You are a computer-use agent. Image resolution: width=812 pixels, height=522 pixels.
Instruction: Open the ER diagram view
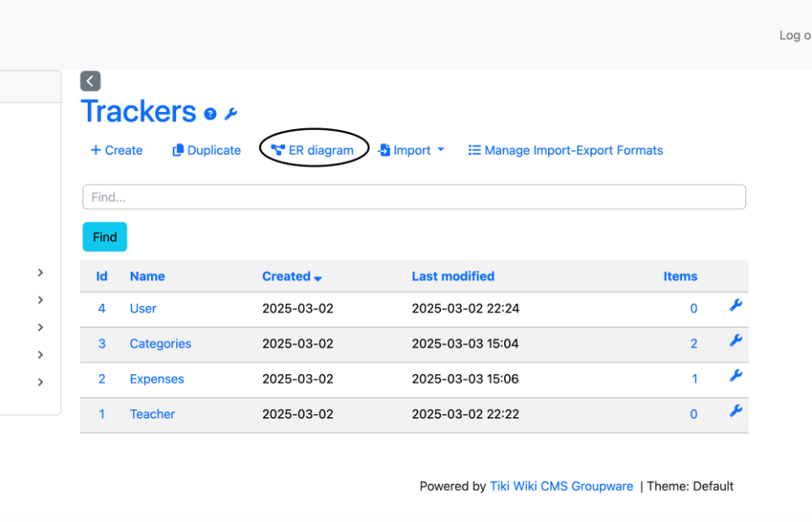313,150
